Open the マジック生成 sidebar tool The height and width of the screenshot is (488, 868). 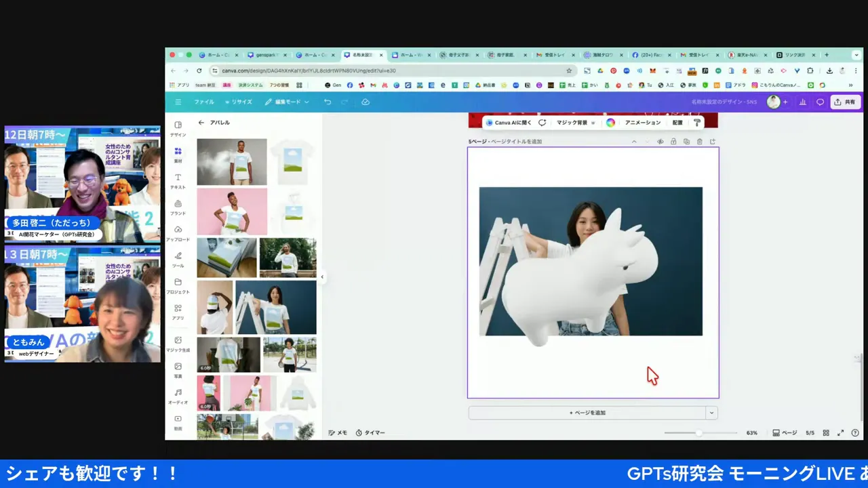coord(178,344)
